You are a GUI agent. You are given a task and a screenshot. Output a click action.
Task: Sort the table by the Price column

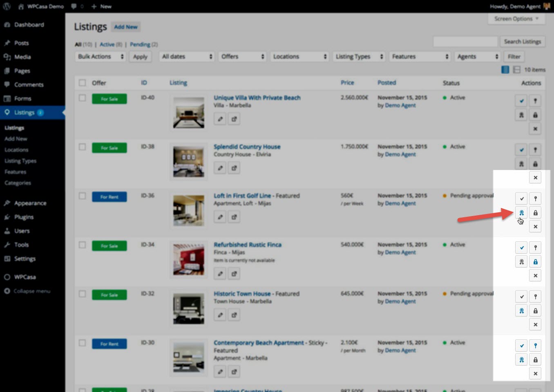point(347,82)
